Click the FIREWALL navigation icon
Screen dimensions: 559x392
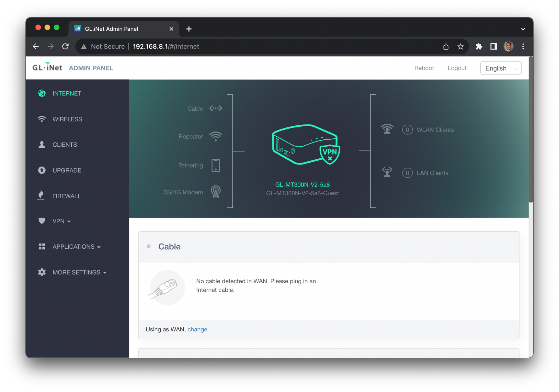(x=42, y=196)
